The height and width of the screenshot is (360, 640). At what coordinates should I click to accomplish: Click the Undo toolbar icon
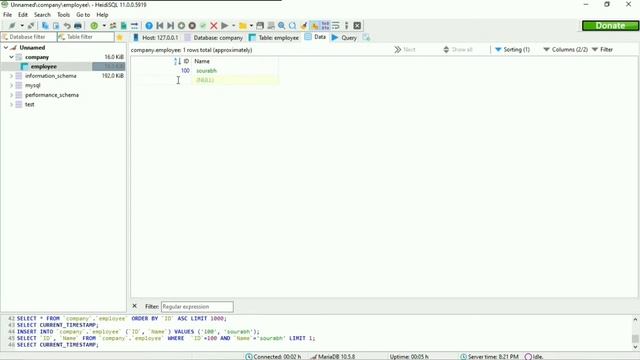click(67, 26)
